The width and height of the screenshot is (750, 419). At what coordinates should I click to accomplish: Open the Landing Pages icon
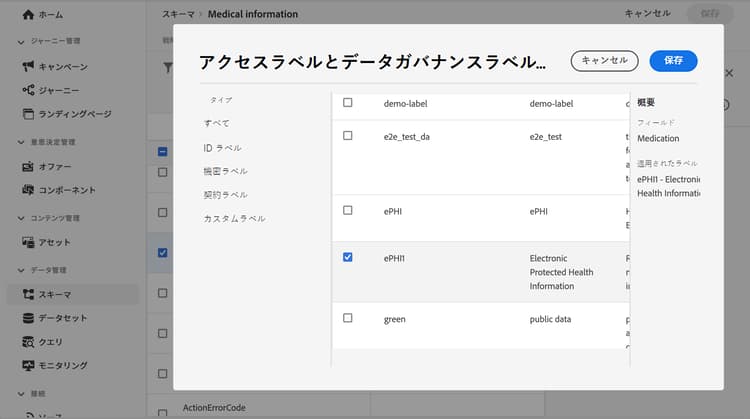click(x=28, y=114)
